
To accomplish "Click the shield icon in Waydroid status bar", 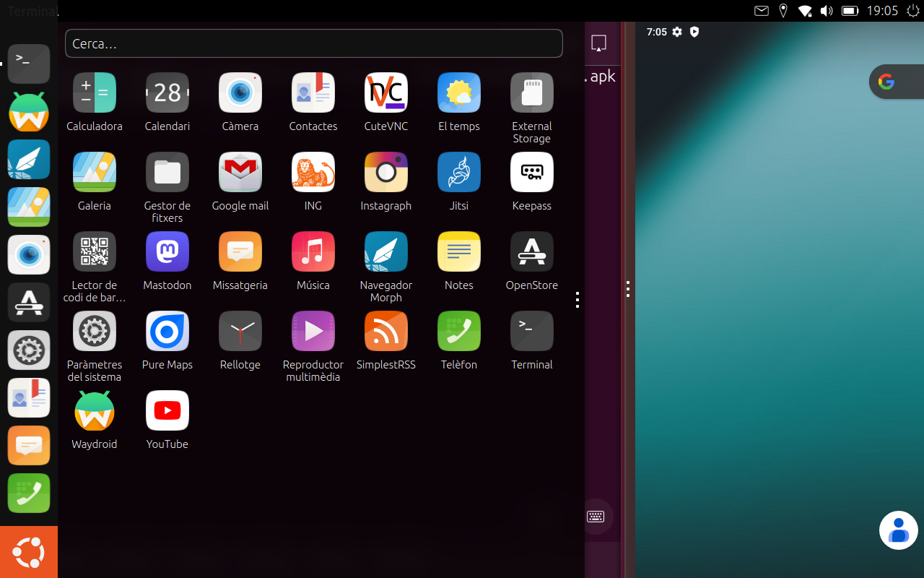I will [x=694, y=32].
